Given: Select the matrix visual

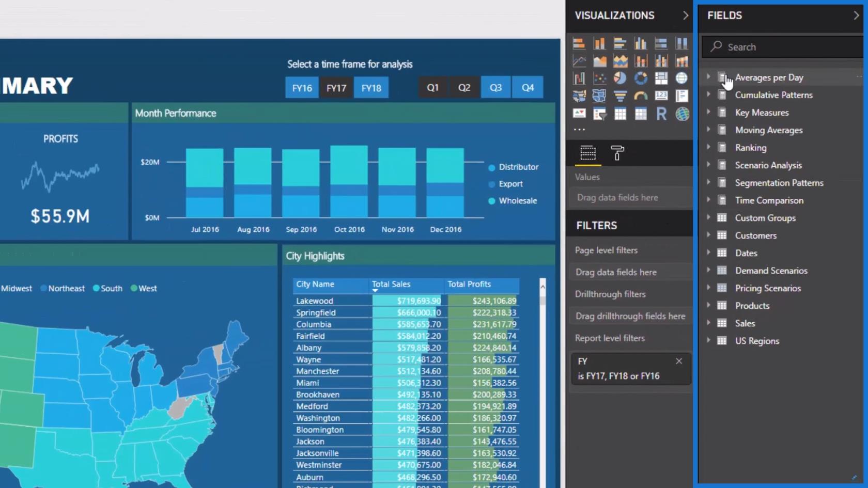Looking at the screenshot, I should 641,114.
